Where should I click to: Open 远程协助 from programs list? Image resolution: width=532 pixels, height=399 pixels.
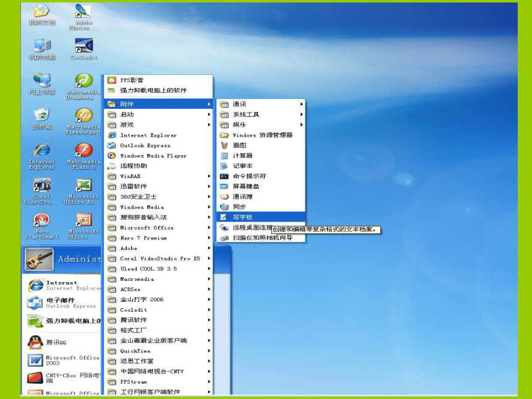pos(158,166)
